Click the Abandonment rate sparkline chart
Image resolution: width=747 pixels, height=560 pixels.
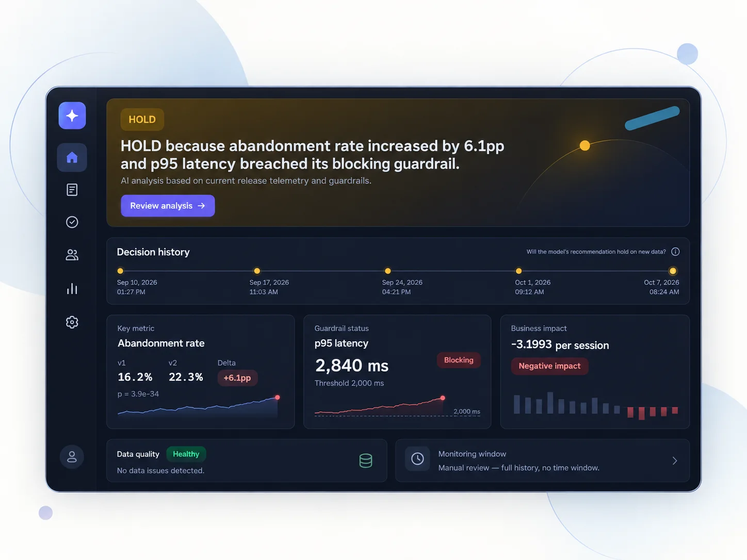199,406
